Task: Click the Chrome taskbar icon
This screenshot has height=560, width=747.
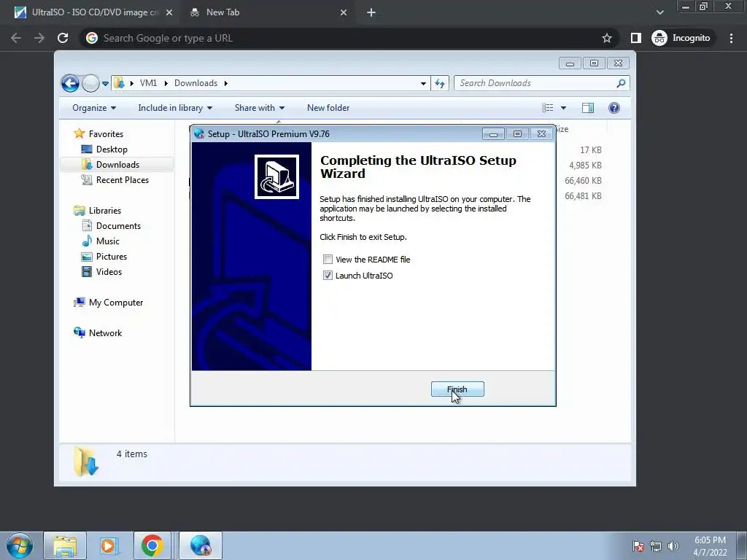Action: (152, 545)
